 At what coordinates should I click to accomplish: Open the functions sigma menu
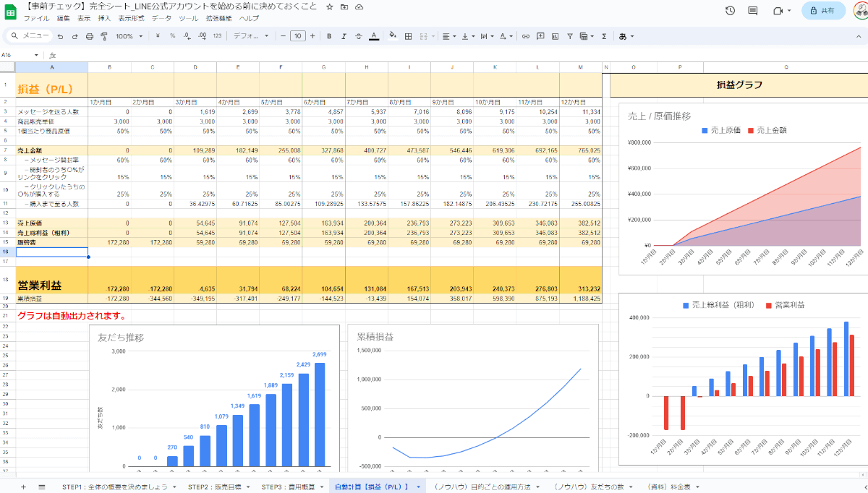tap(604, 36)
